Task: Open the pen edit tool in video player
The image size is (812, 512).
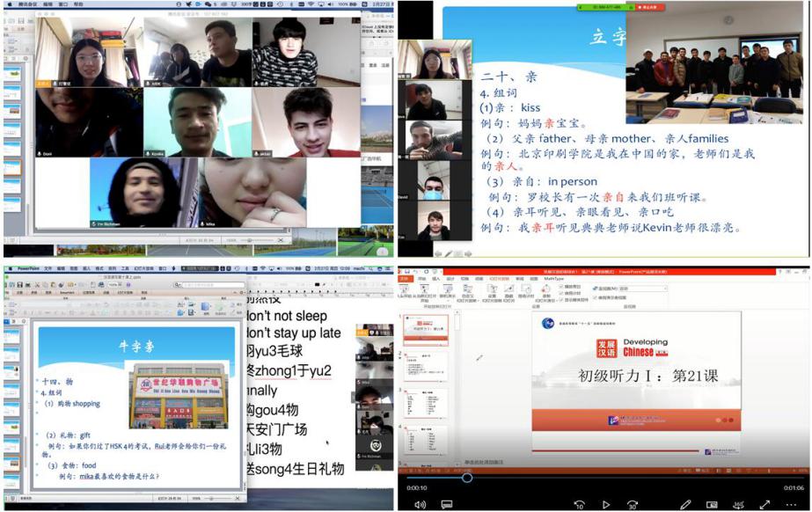Action: pos(685,504)
